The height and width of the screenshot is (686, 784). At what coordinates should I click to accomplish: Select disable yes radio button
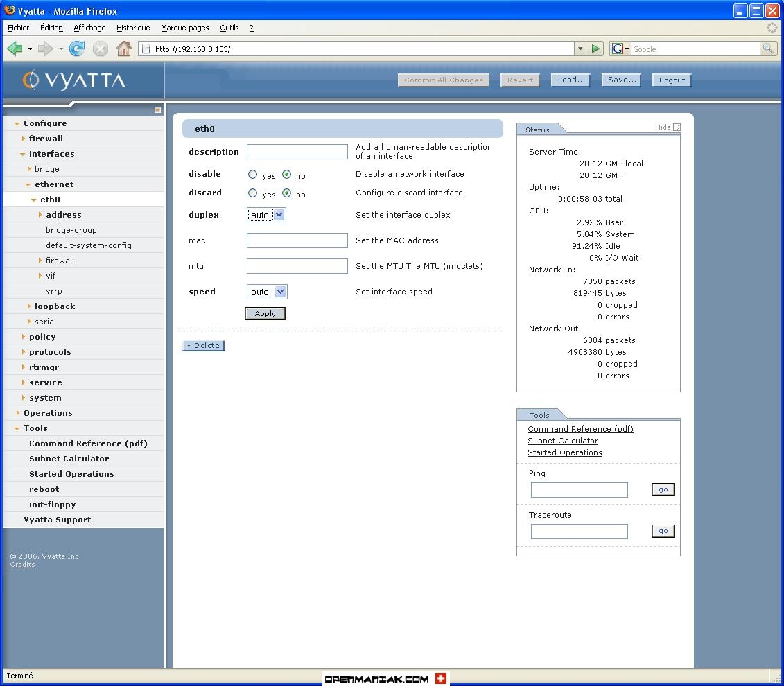point(252,175)
